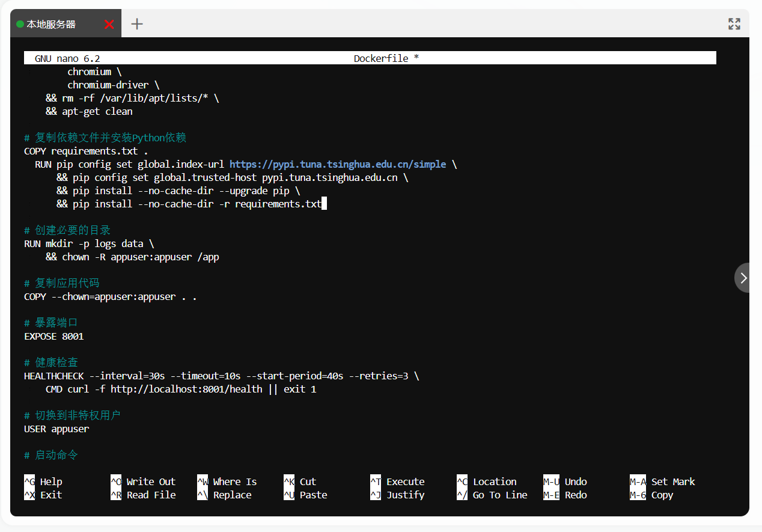Click the M-A Set Mark shortcut

click(x=662, y=482)
